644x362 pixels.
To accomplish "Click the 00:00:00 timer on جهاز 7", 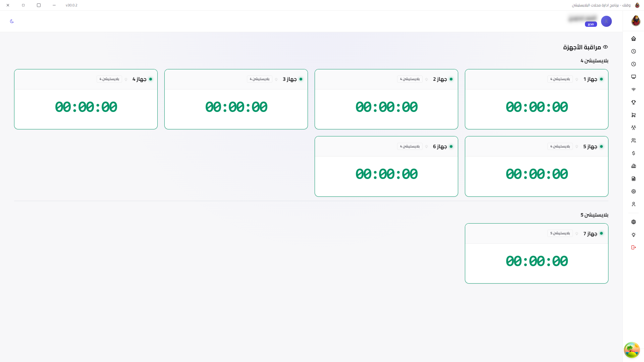I will coord(537,261).
